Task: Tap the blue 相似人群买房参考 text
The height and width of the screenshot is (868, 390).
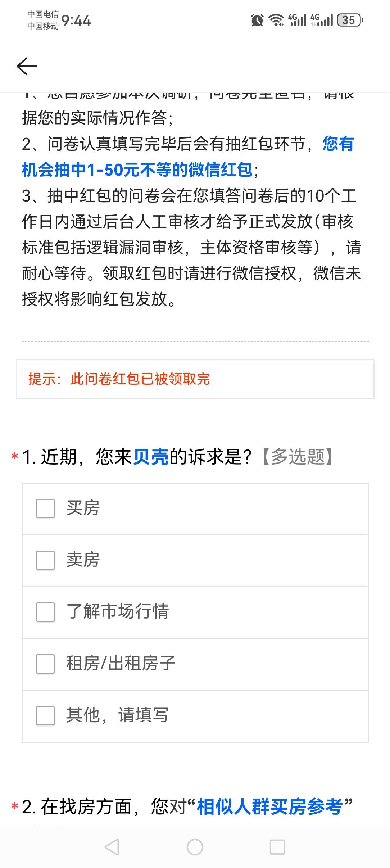Action: coord(270,806)
